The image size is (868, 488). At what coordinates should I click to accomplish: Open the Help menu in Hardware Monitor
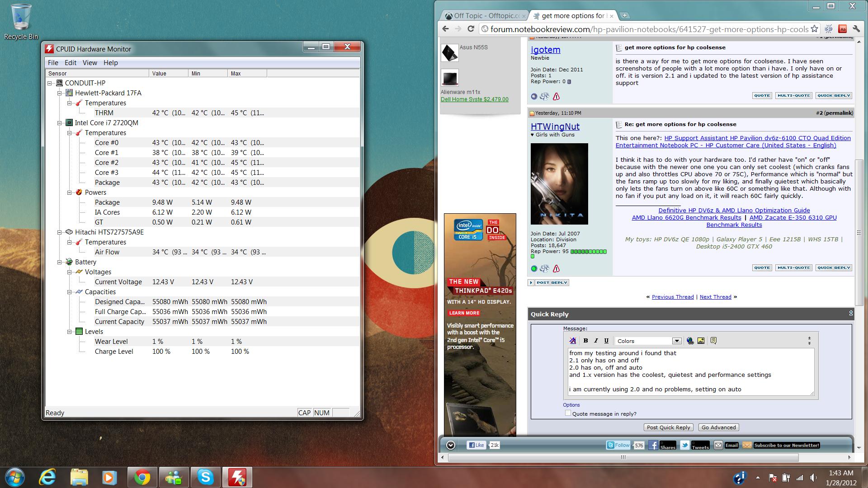[x=110, y=63]
